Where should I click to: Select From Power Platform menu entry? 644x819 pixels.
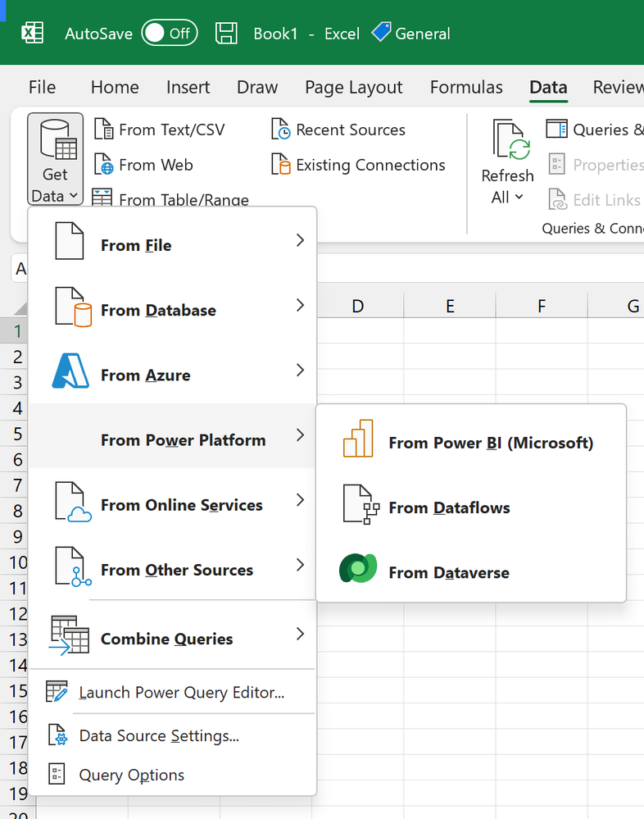coord(173,435)
